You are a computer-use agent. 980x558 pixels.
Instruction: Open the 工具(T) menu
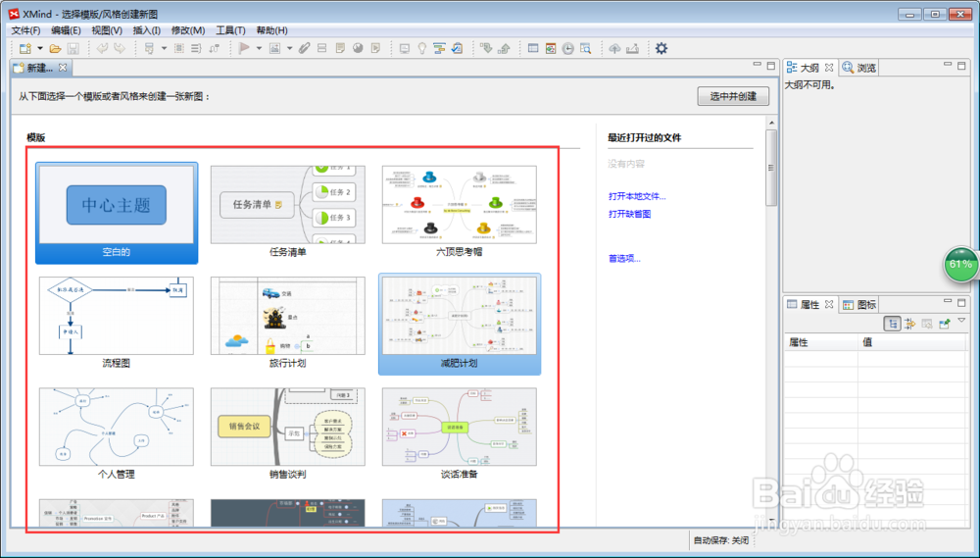[x=230, y=30]
